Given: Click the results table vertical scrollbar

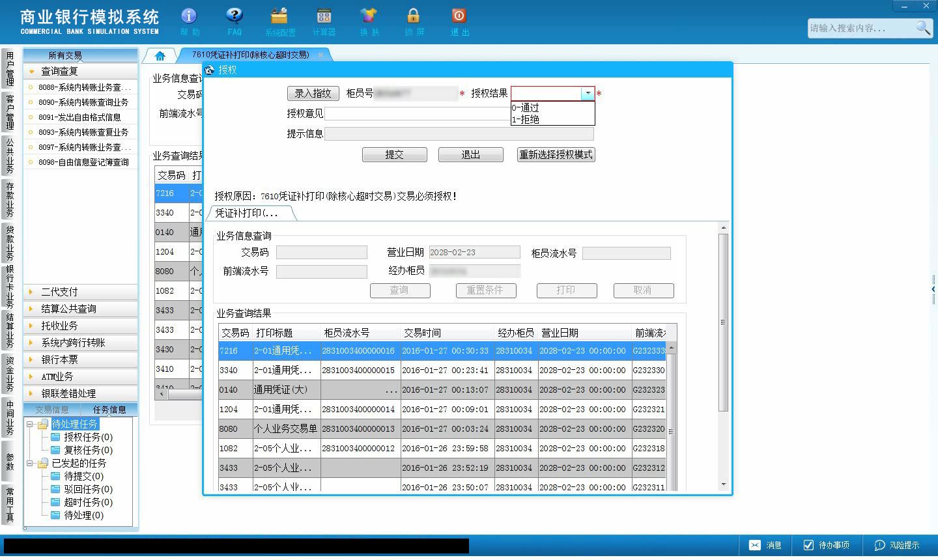Looking at the screenshot, I should click(671, 417).
